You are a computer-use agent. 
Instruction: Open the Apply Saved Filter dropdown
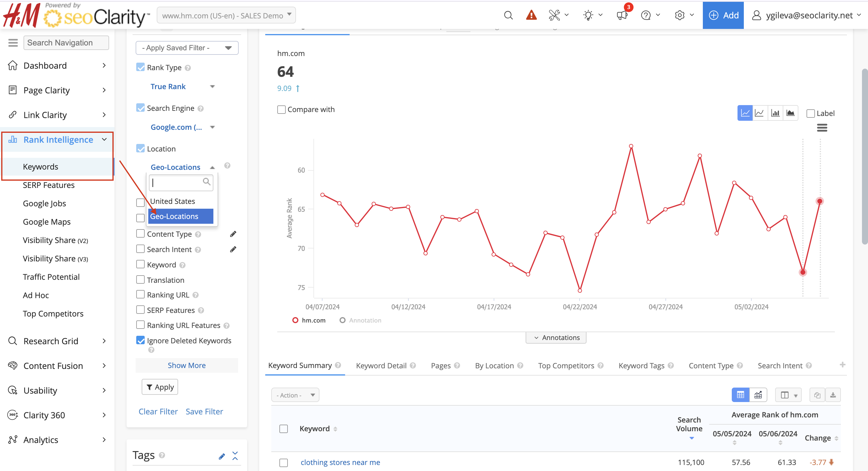(x=187, y=48)
